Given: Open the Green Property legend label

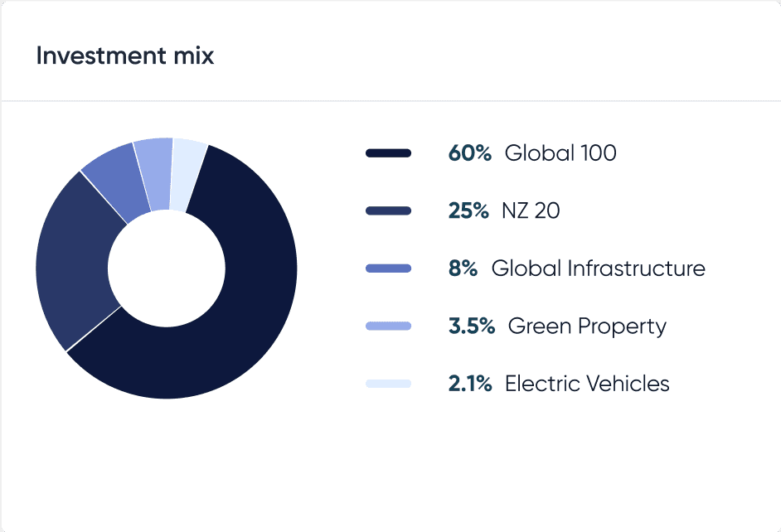Looking at the screenshot, I should (x=587, y=326).
